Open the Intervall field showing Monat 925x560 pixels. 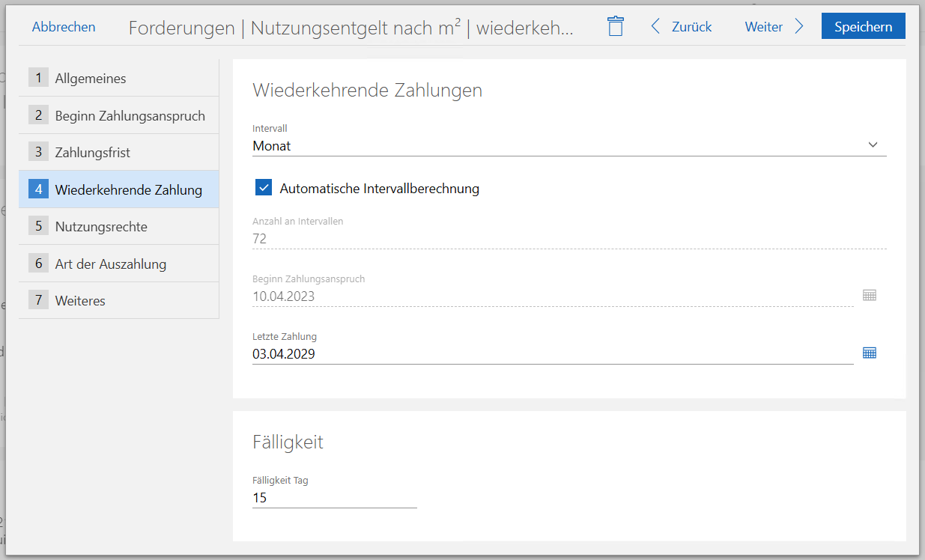pyautogui.click(x=554, y=146)
